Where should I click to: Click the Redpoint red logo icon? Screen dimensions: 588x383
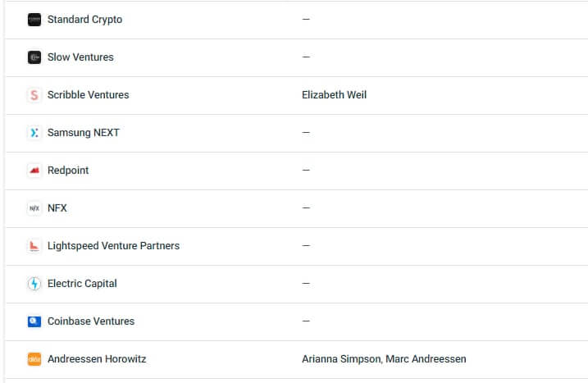34,171
